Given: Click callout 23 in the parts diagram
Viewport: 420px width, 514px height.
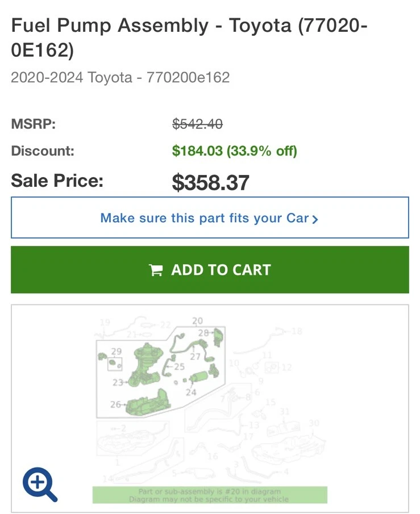Looking at the screenshot, I should (x=118, y=382).
